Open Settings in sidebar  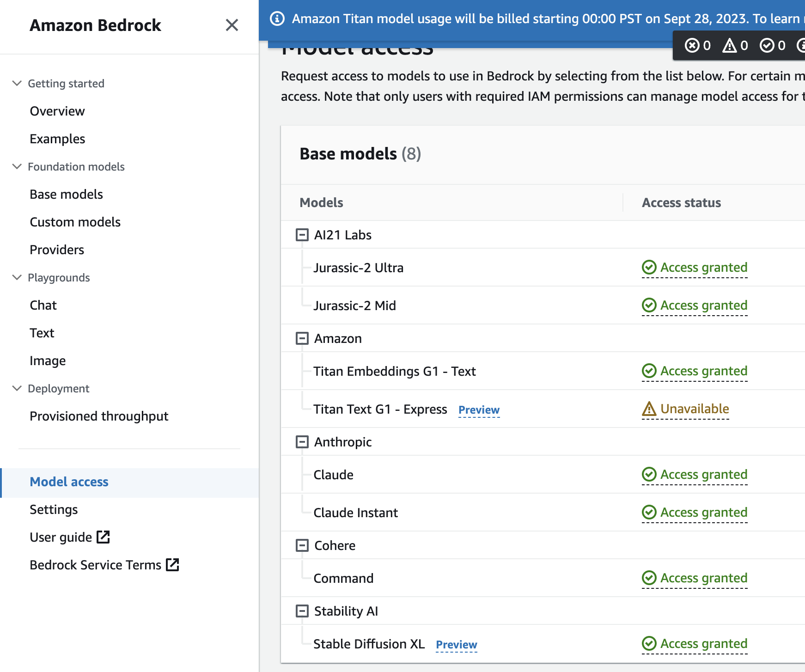[x=54, y=509]
